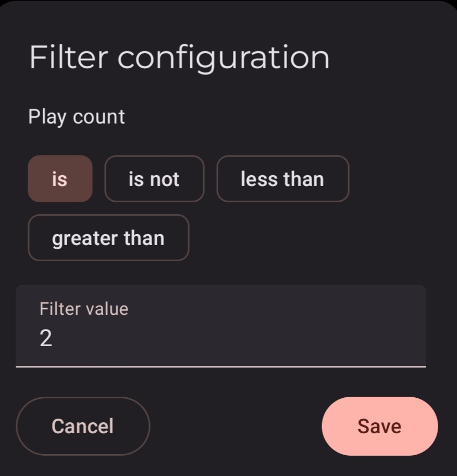Tap the pink Save button

[380, 426]
